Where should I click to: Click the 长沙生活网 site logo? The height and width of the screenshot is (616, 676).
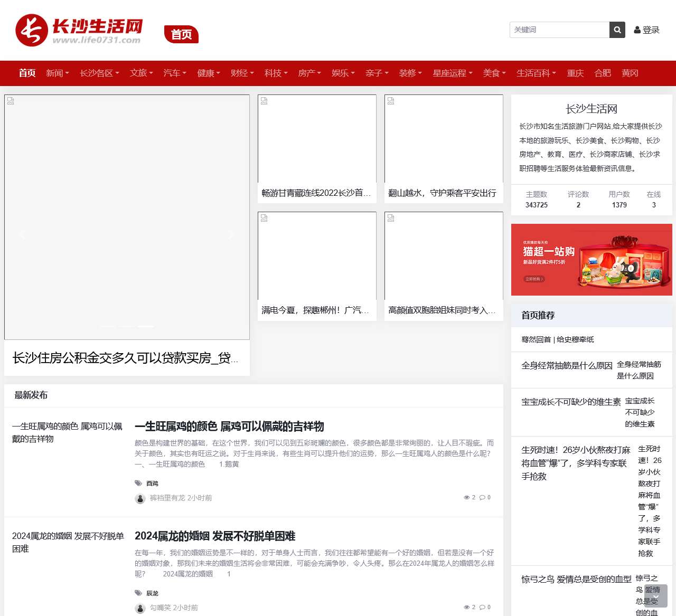point(79,31)
